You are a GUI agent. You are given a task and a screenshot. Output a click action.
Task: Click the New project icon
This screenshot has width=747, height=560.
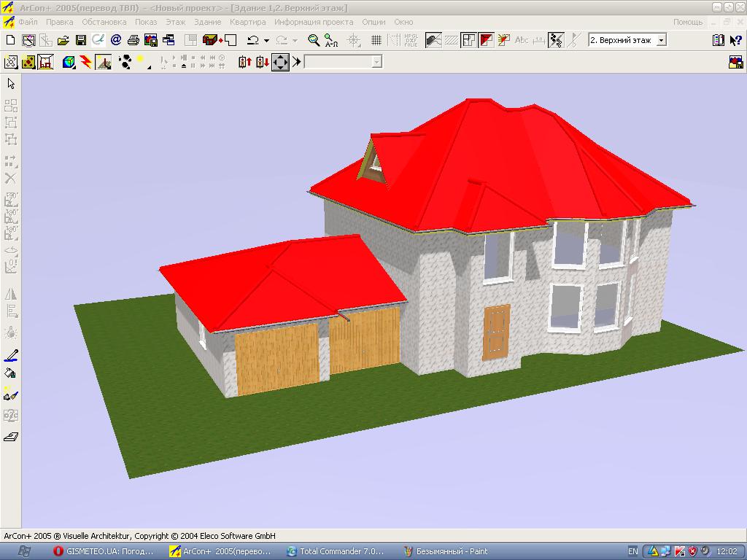tap(10, 40)
